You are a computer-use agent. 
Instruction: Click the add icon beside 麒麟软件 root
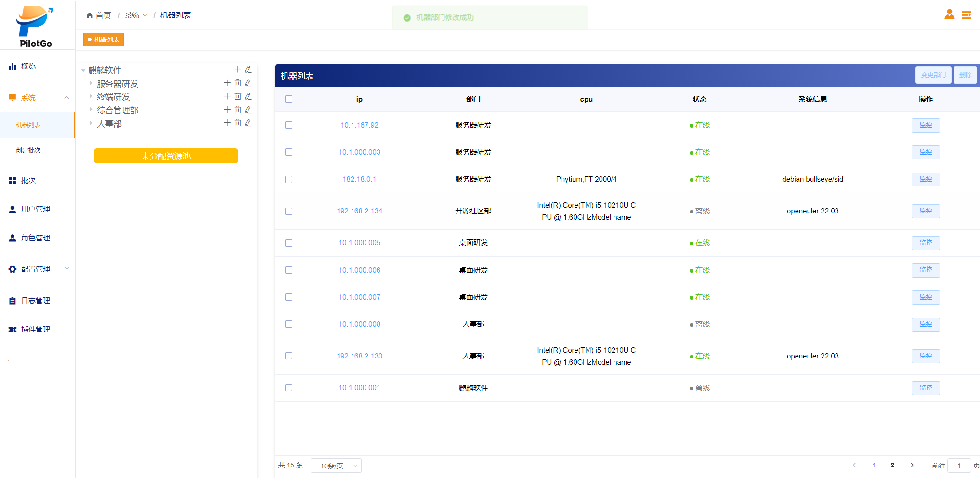[237, 69]
